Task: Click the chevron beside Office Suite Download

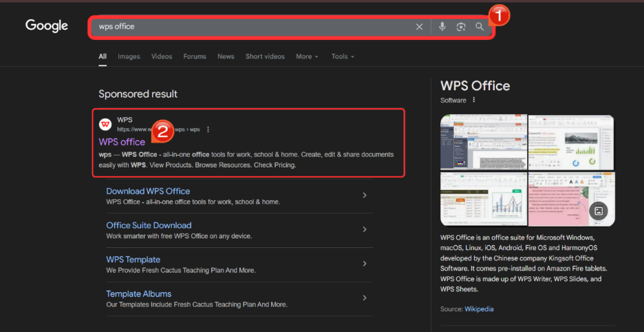Action: pyautogui.click(x=364, y=229)
